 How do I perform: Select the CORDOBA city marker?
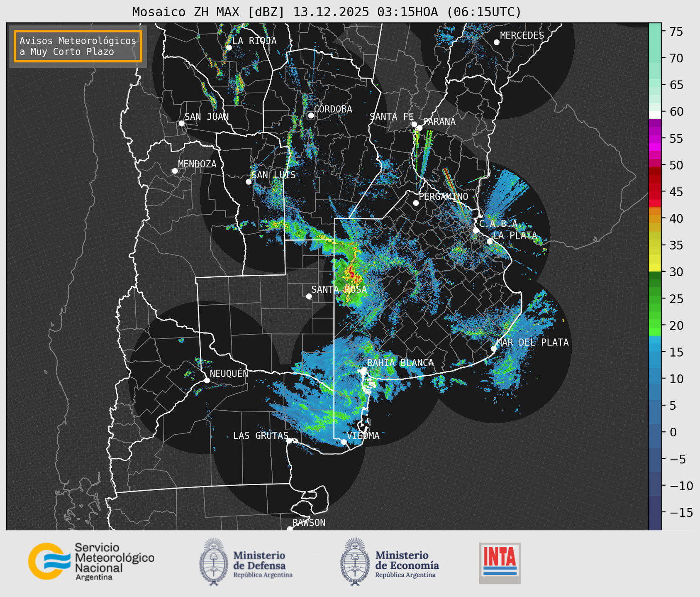point(311,115)
